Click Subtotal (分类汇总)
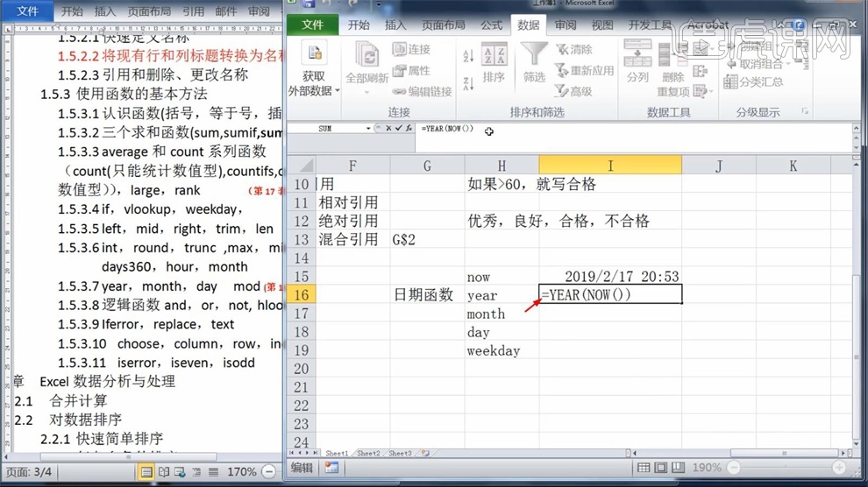Image resolution: width=868 pixels, height=487 pixels. [754, 82]
